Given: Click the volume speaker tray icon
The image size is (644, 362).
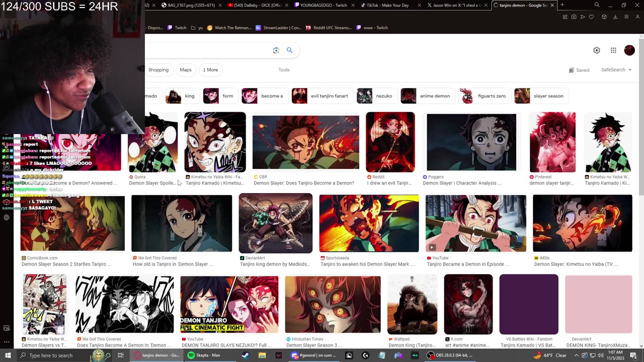Looking at the screenshot, I should (601, 355).
